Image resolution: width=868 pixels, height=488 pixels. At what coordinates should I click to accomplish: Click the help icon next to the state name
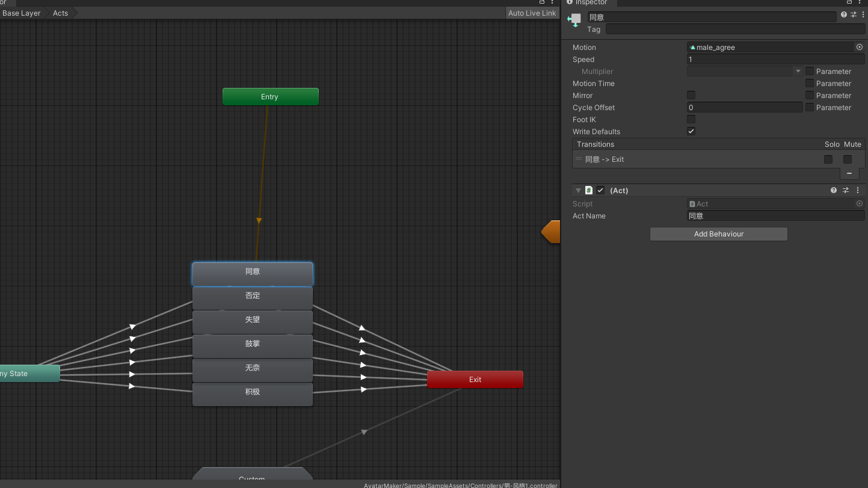pos(843,14)
